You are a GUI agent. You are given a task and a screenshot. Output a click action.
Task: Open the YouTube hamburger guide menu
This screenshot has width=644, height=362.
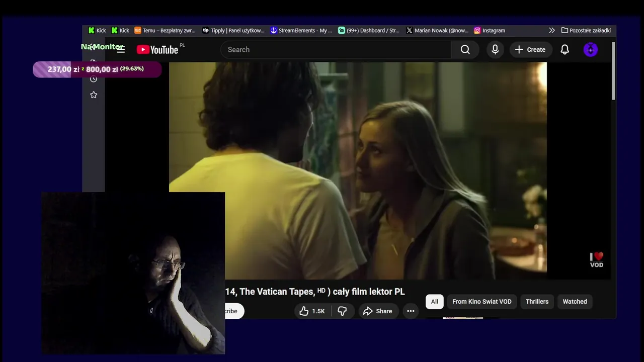click(x=121, y=50)
